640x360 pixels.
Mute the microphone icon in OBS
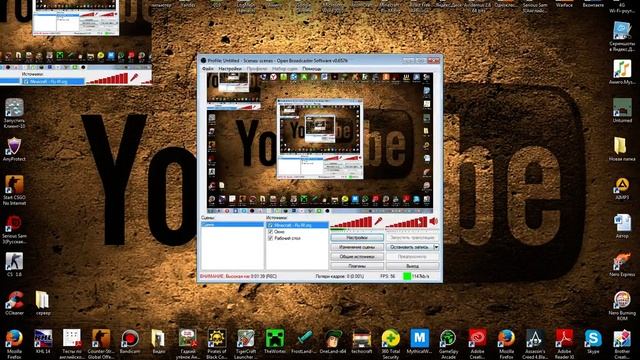[x=378, y=222]
